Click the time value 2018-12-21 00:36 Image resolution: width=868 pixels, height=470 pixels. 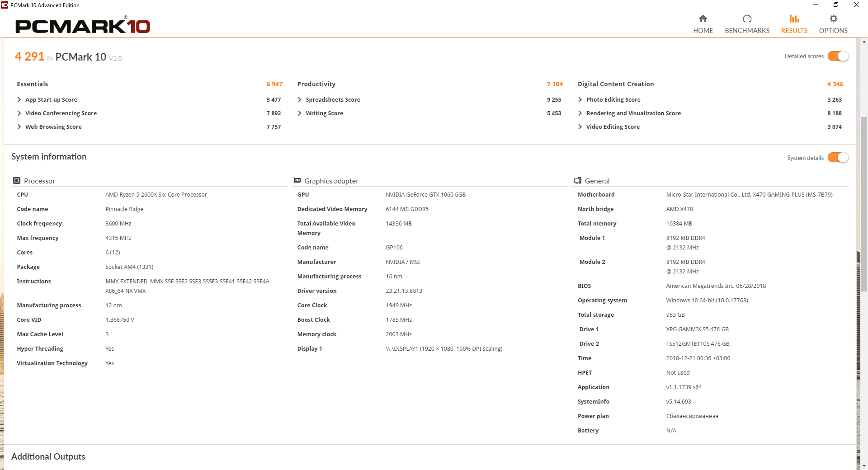(698, 358)
